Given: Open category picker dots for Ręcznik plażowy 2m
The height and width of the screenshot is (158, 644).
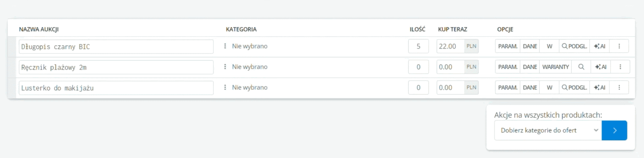Looking at the screenshot, I should coord(225,67).
